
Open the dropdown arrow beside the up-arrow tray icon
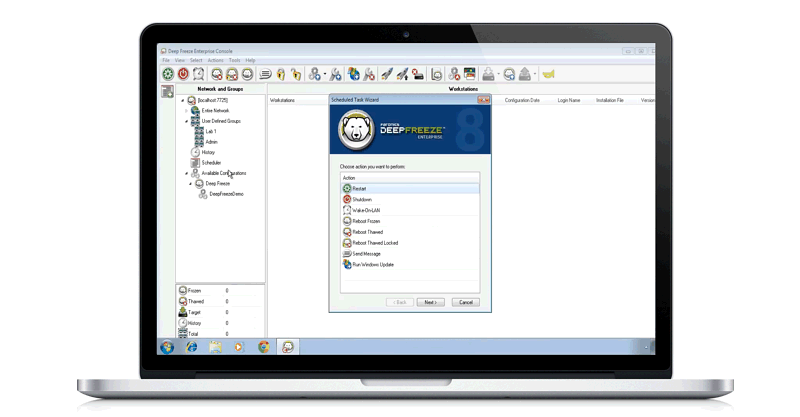[535, 75]
